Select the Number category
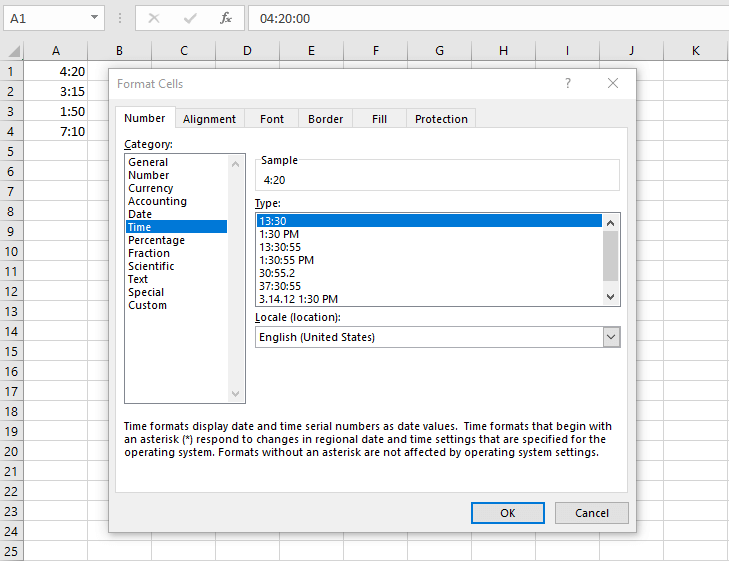Screen dimensions: 729x561 tap(177, 175)
